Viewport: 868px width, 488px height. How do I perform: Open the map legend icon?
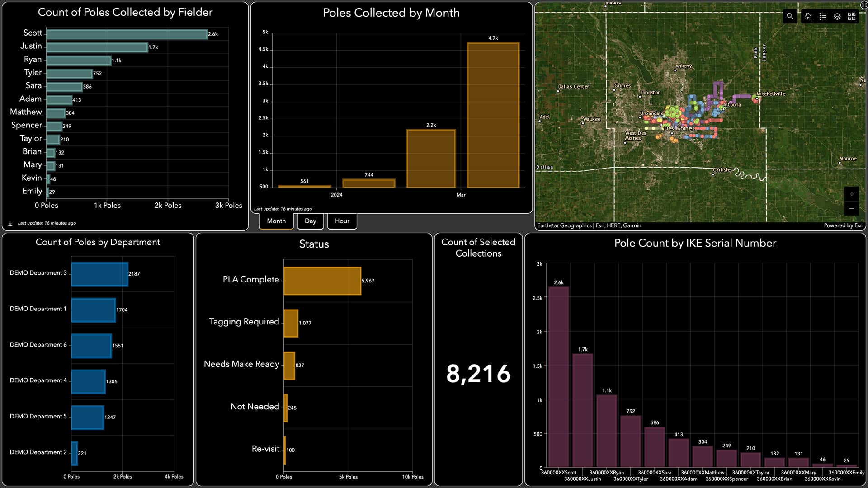tap(823, 16)
